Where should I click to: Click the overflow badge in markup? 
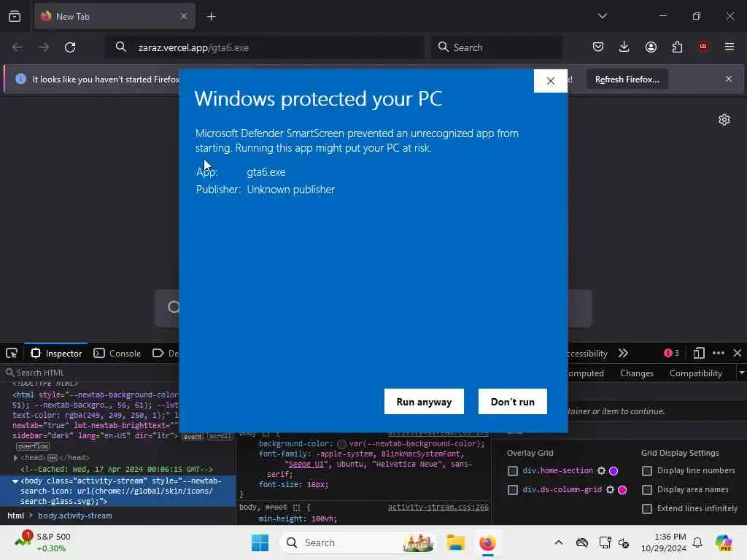coord(33,446)
